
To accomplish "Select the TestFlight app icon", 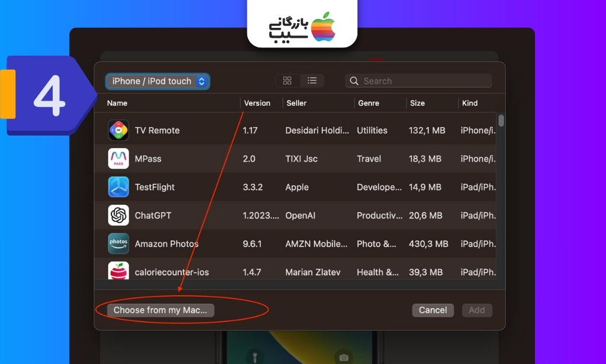I will (x=118, y=187).
